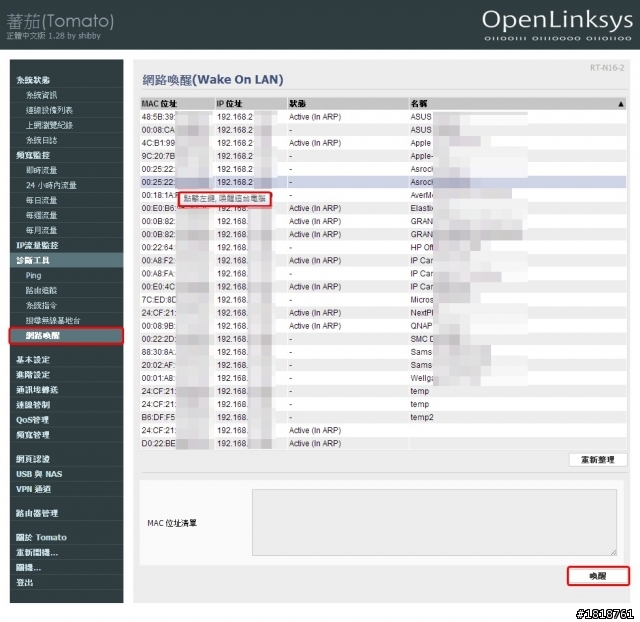Screen dimensions: 640x622
Task: Select the SMC row with MAC 00:22:2D
Action: [383, 339]
